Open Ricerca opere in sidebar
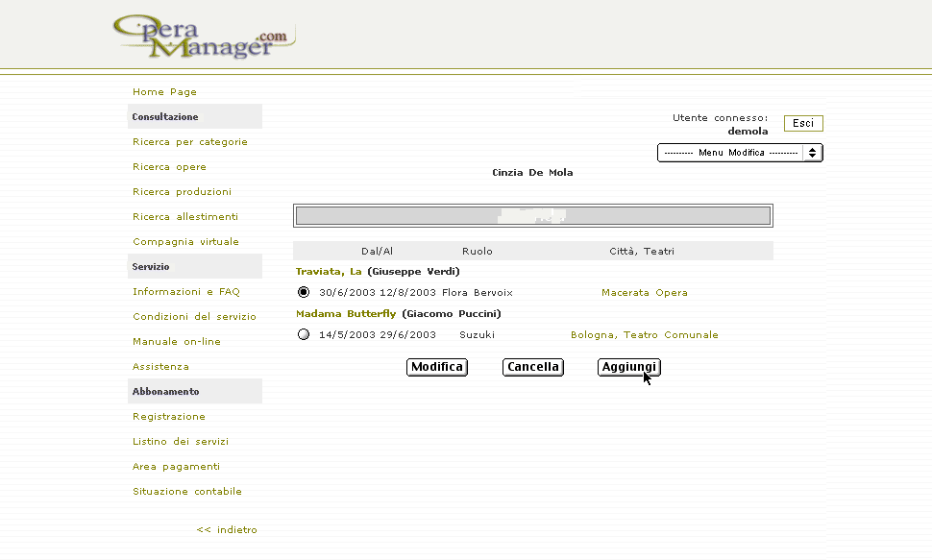932x560 pixels. point(169,167)
